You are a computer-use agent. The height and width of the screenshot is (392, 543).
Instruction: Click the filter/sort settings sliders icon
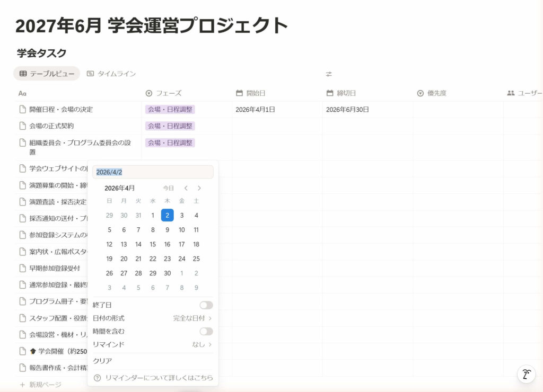click(329, 74)
